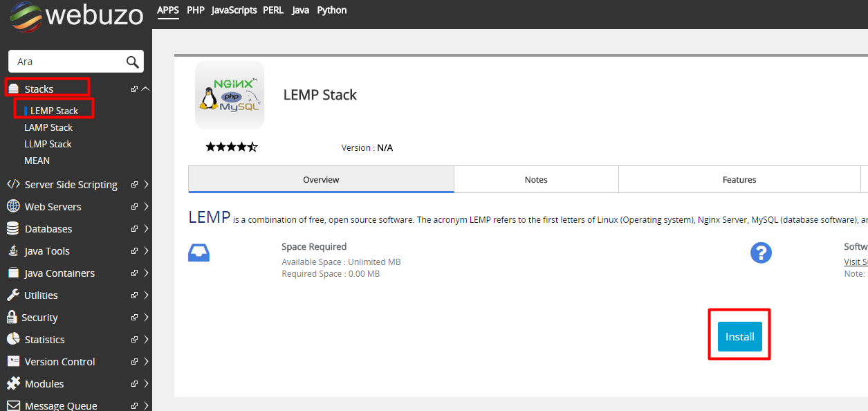The height and width of the screenshot is (411, 868).
Task: Open LLMP Stack in sidebar
Action: [x=48, y=144]
